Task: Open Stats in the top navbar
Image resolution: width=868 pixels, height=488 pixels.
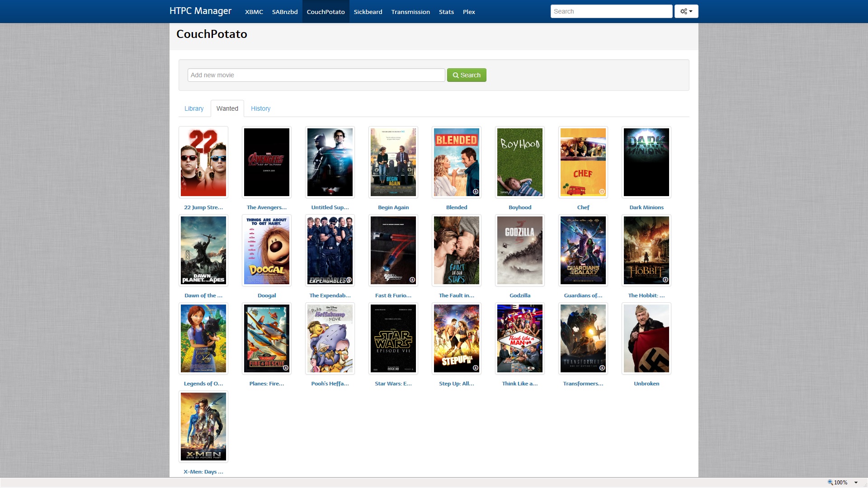Action: pos(446,12)
